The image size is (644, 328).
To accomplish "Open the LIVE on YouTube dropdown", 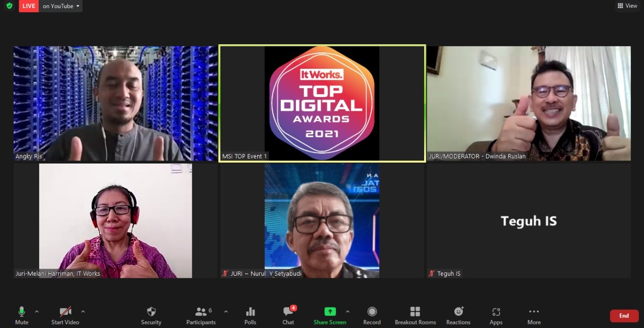I will 61,6.
